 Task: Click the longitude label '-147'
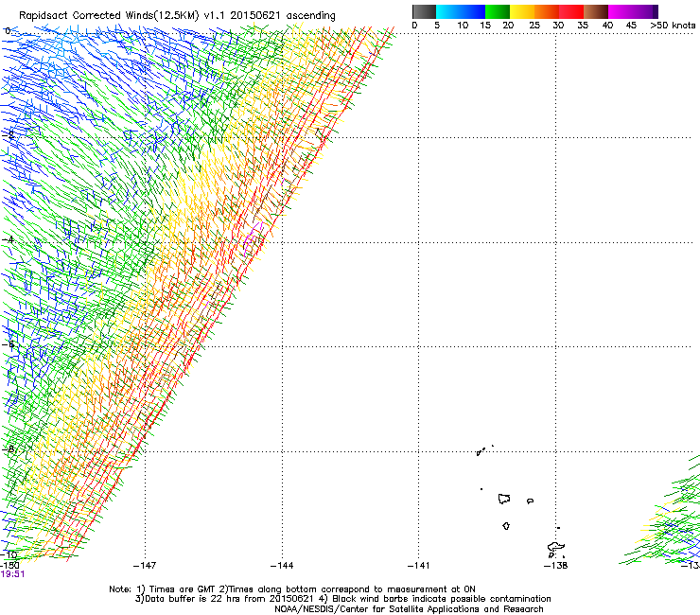[145, 566]
